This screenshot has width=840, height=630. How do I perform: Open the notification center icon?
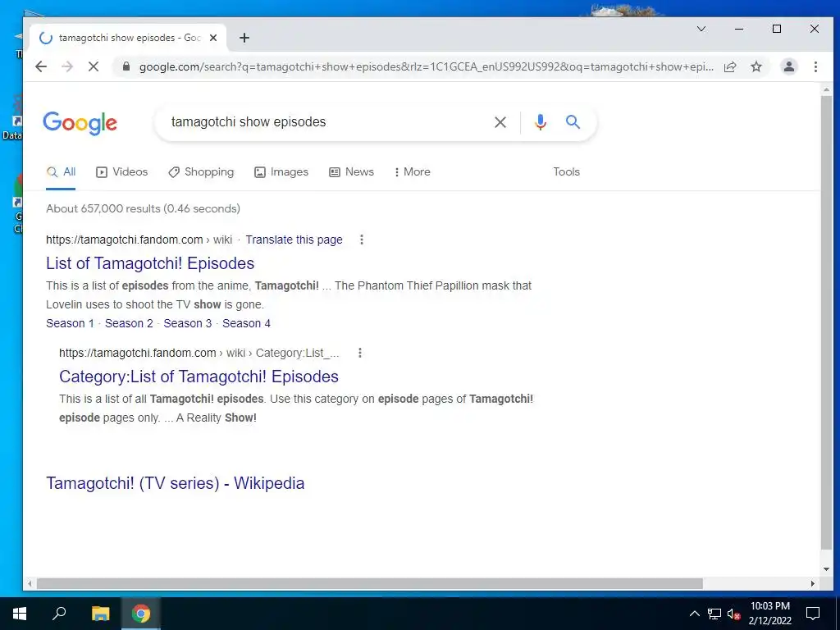click(813, 614)
